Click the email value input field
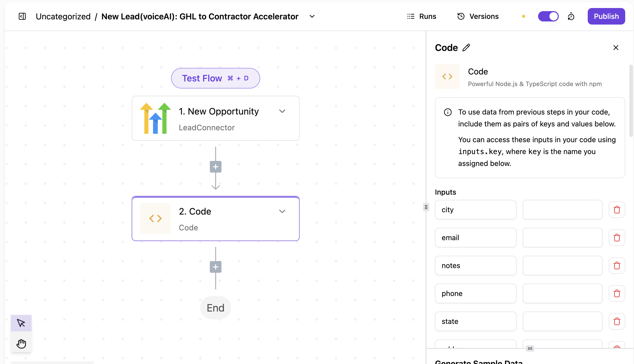The width and height of the screenshot is (634, 364). click(x=562, y=238)
